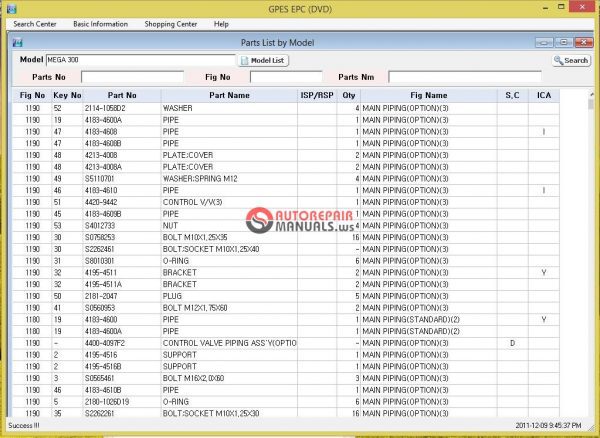Screen dimensions: 600x438
Task: Focus the Model input field
Action: tap(140, 60)
